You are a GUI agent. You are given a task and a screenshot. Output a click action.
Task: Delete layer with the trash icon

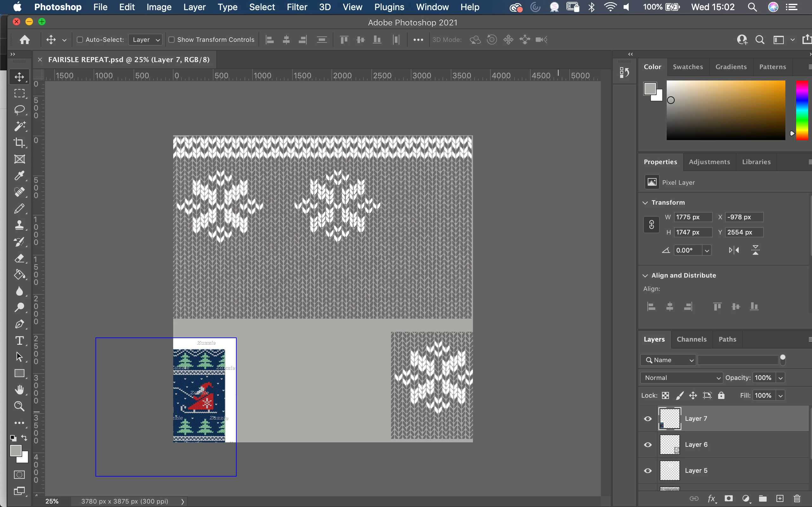pyautogui.click(x=797, y=499)
